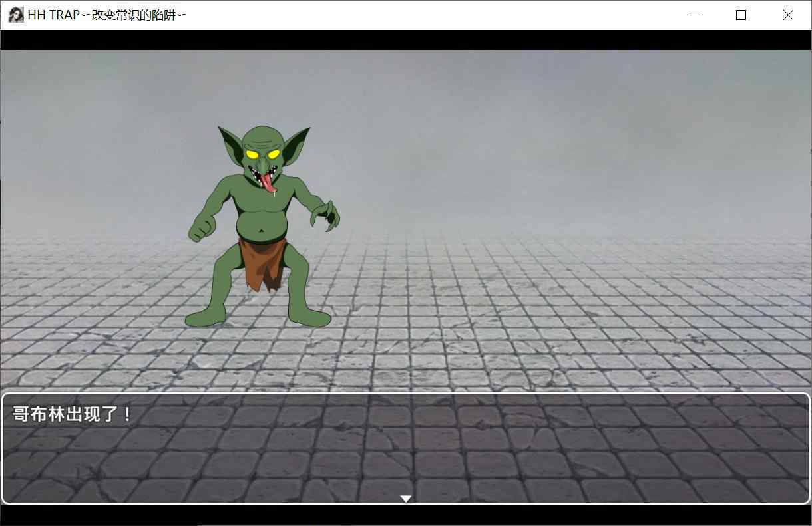Maximize the HH TRAP game window
Screen dimensions: 812x526
pyautogui.click(x=741, y=15)
